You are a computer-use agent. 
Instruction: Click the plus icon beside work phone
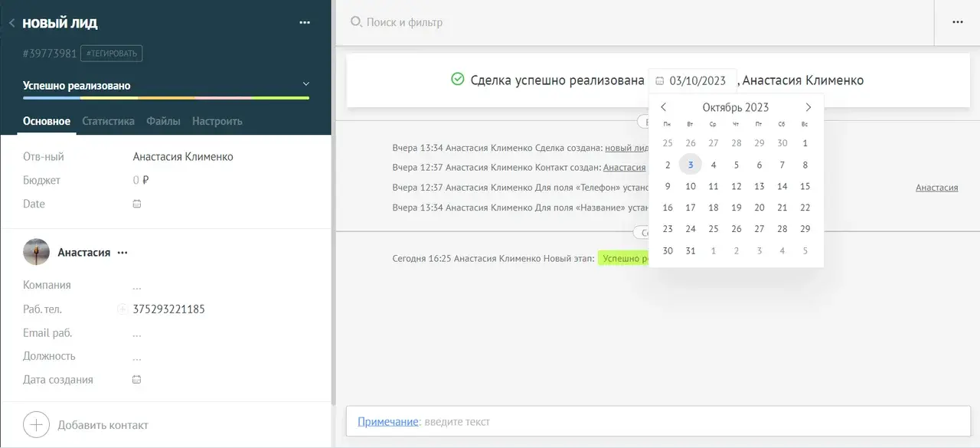[122, 309]
